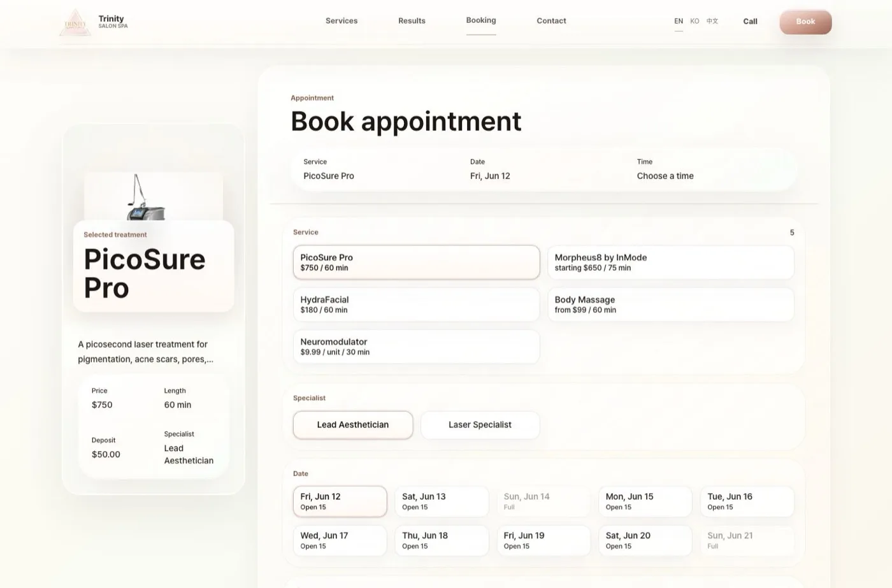The height and width of the screenshot is (588, 892).
Task: Click the Call link in header
Action: tap(750, 21)
